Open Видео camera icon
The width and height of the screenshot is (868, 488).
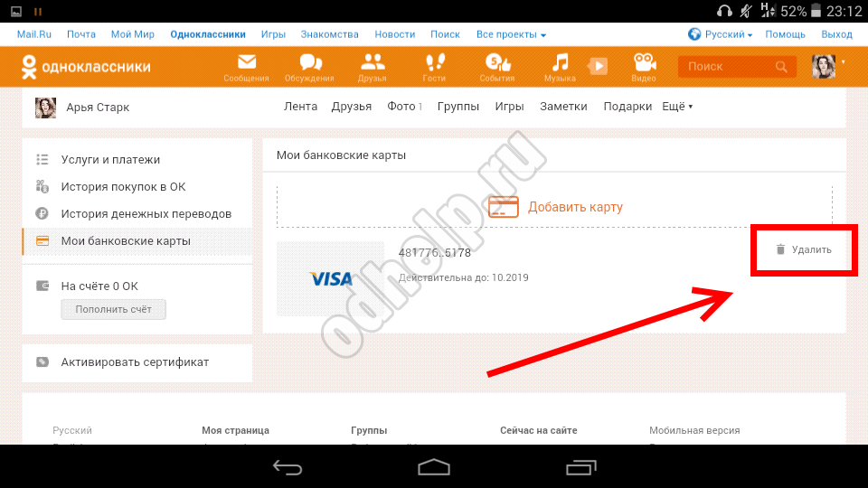(644, 68)
